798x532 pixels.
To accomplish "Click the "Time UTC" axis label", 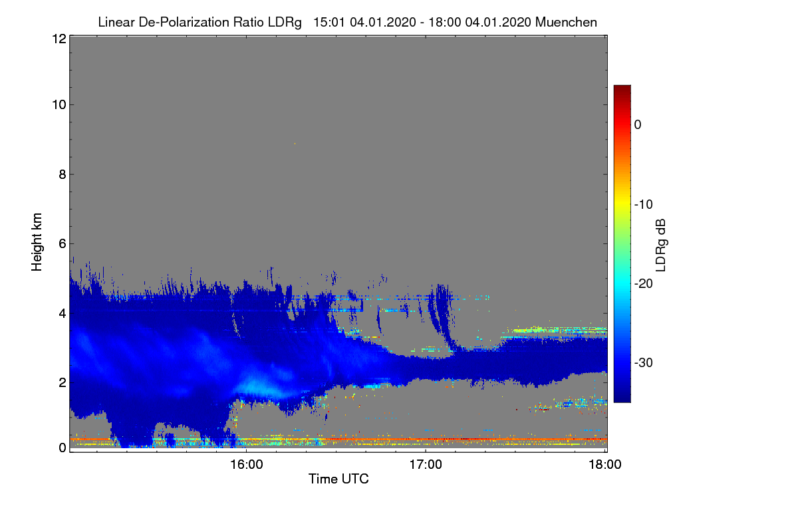I will pyautogui.click(x=338, y=479).
